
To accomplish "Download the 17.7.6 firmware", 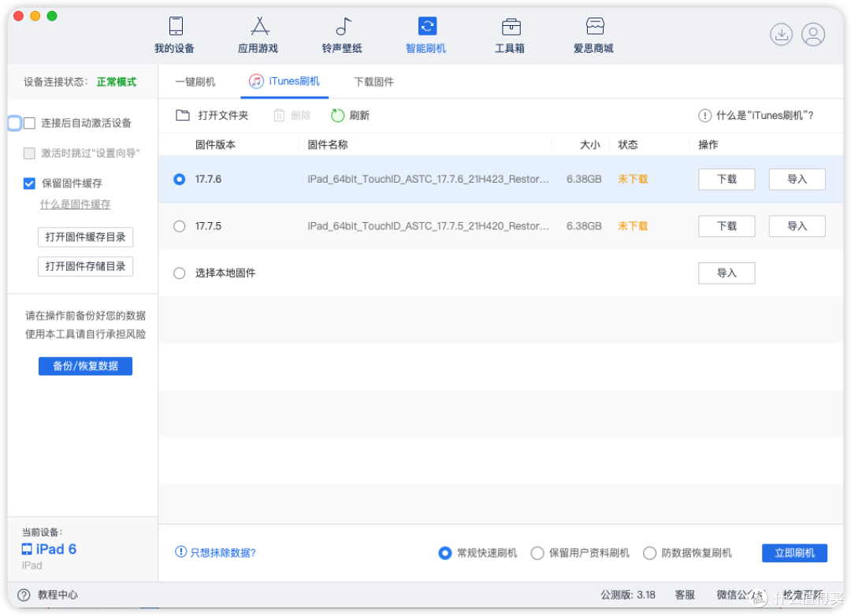I will (727, 179).
